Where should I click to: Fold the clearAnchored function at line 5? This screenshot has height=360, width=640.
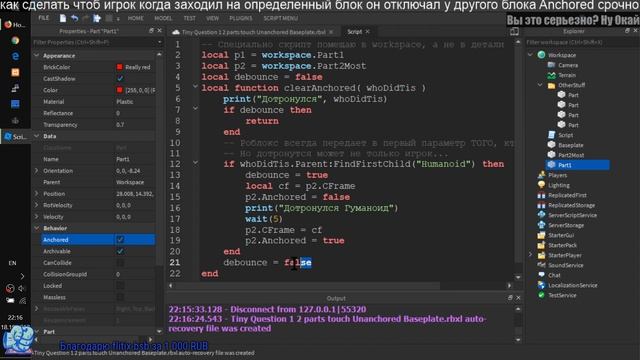pyautogui.click(x=195, y=87)
